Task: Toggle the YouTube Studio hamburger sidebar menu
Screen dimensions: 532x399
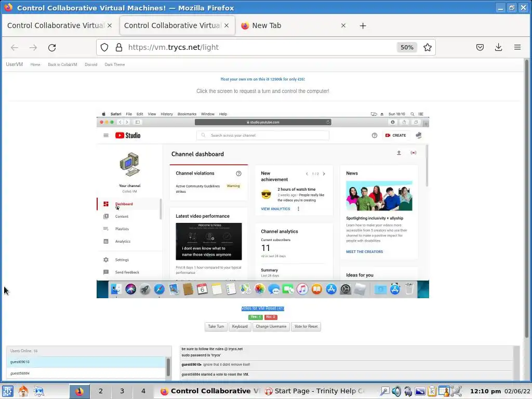Action: 106,136
